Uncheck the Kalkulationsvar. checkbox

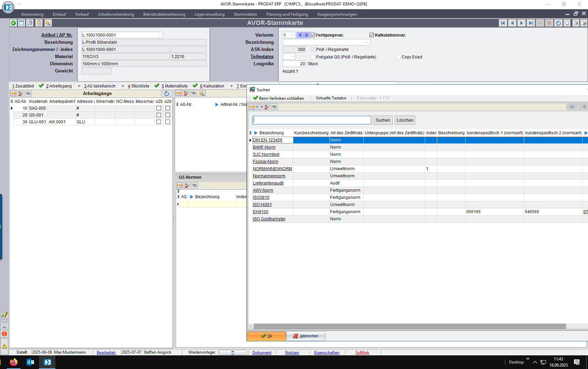pos(372,35)
